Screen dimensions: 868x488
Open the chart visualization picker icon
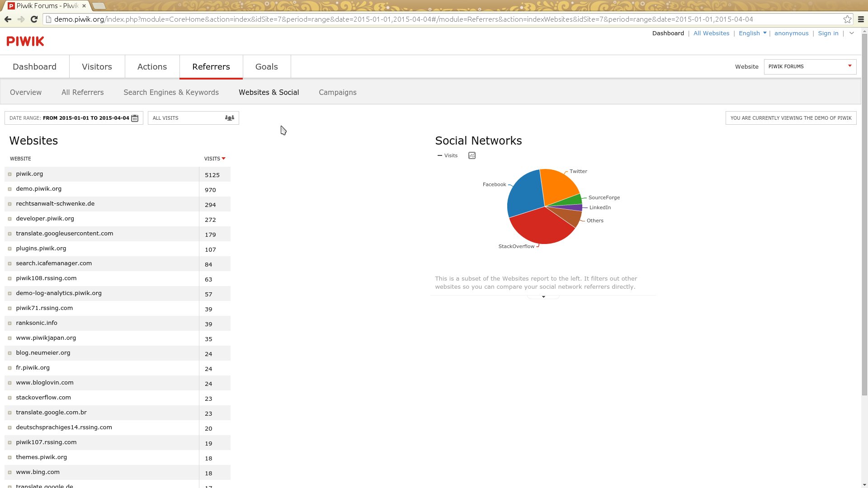(472, 155)
